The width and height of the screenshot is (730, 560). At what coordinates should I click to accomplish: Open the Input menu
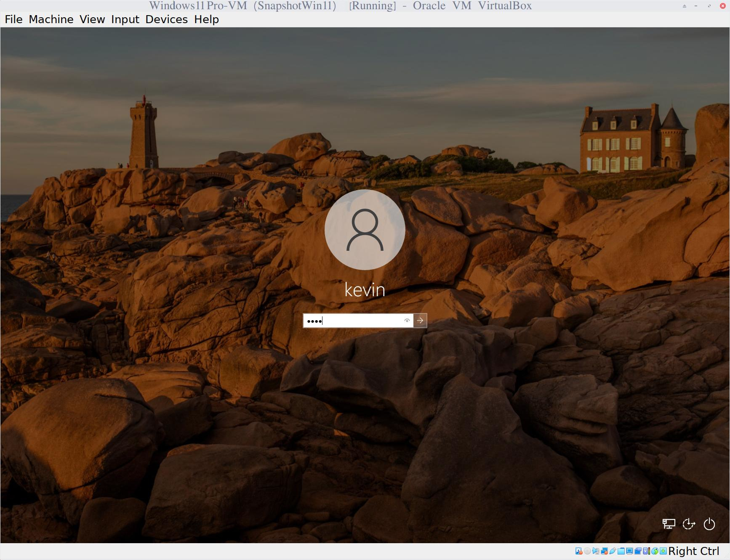[x=125, y=19]
